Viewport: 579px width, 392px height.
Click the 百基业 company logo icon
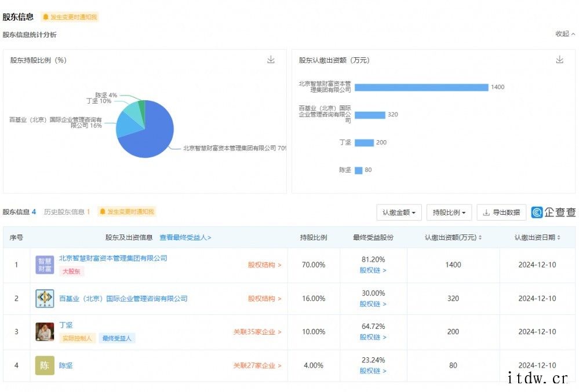(x=45, y=298)
